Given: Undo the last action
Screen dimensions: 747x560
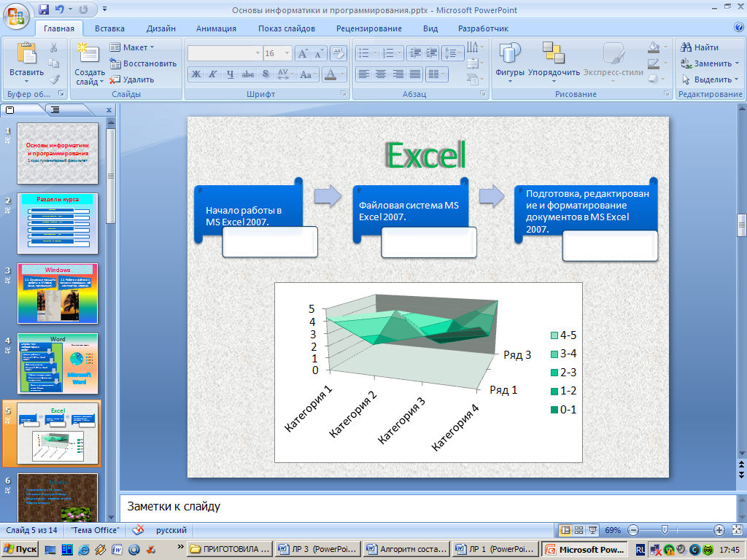Looking at the screenshot, I should tap(59, 9).
